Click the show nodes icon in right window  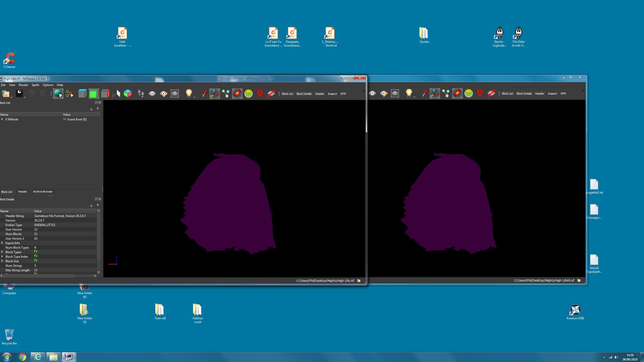[446, 94]
